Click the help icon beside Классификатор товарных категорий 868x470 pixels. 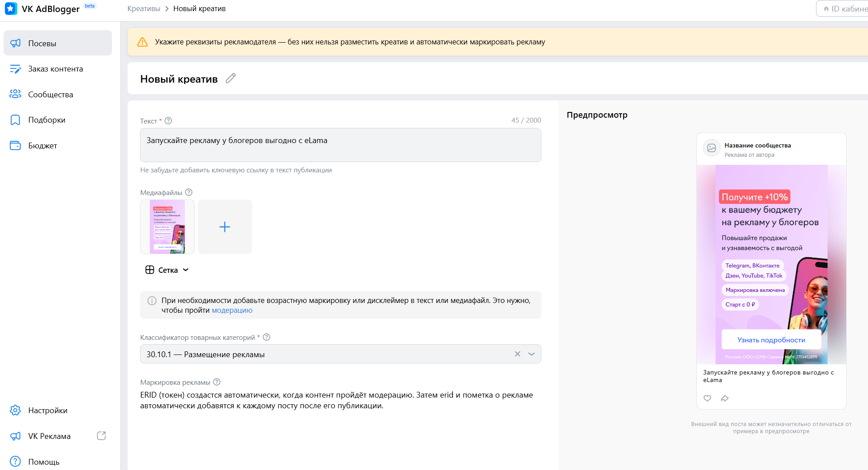click(x=267, y=337)
